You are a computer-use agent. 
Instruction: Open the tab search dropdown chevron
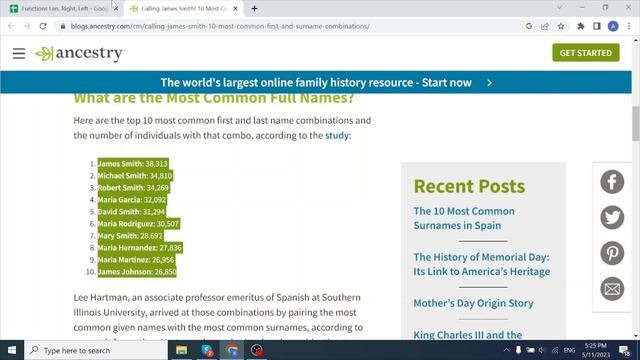560,8
